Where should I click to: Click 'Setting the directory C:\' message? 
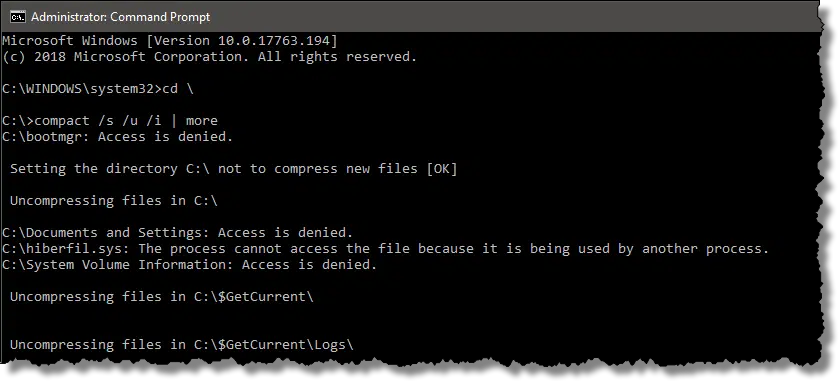tap(111, 169)
